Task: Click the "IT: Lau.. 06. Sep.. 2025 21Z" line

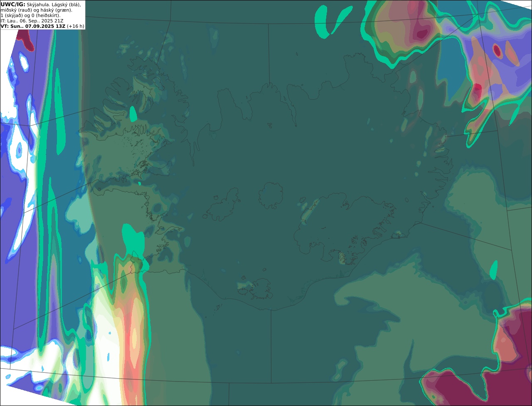Action: pyautogui.click(x=32, y=21)
